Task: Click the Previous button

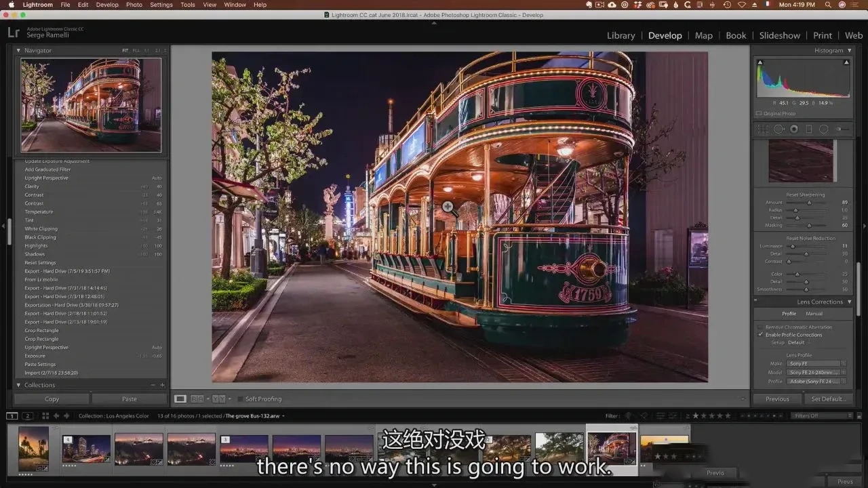Action: point(778,399)
